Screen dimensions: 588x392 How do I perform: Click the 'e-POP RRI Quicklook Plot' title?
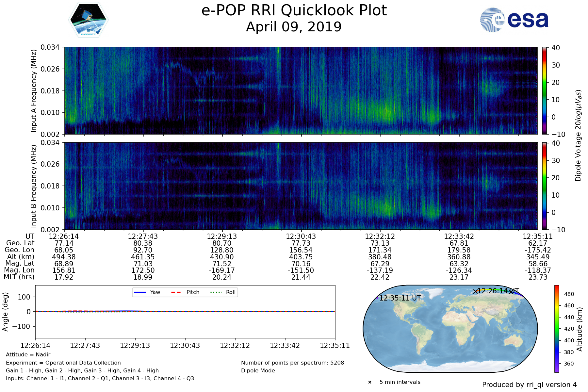[x=294, y=10]
